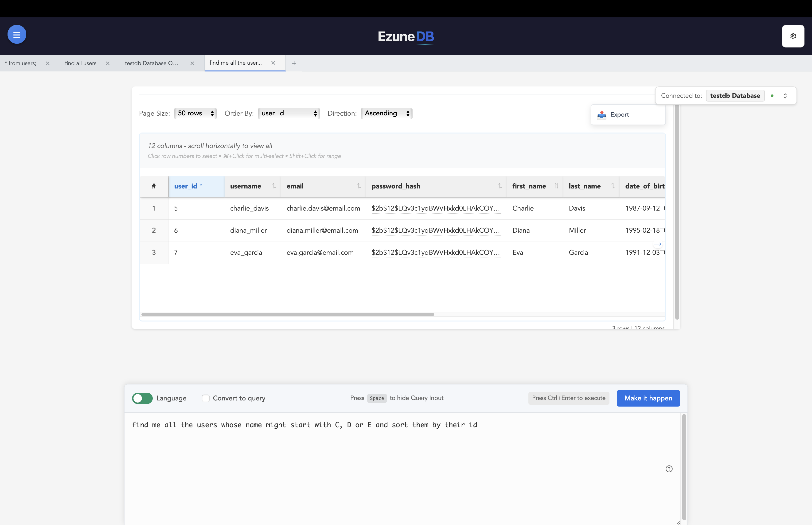Click the horizontal table scrollbar
The height and width of the screenshot is (525, 812).
[x=288, y=314]
